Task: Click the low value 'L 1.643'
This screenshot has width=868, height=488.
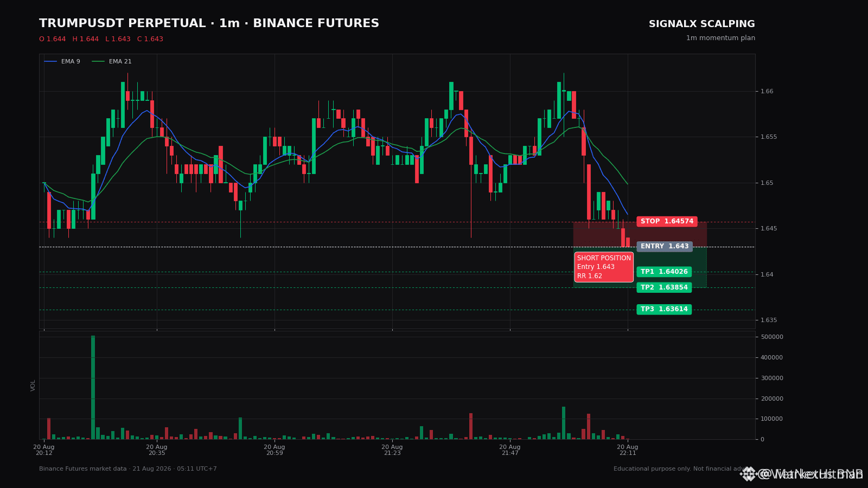Action: pyautogui.click(x=118, y=39)
